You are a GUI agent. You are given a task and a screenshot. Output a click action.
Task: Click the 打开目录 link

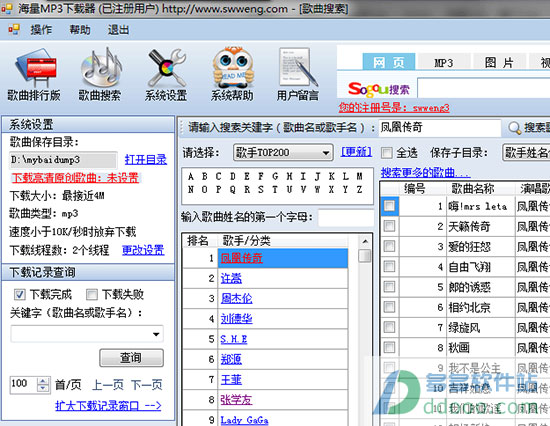146,160
